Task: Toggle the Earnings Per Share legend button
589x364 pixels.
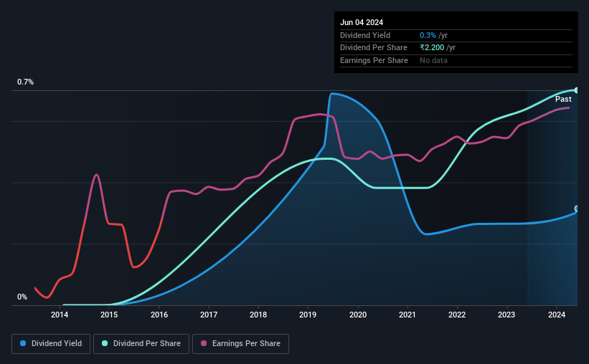Action: point(240,344)
